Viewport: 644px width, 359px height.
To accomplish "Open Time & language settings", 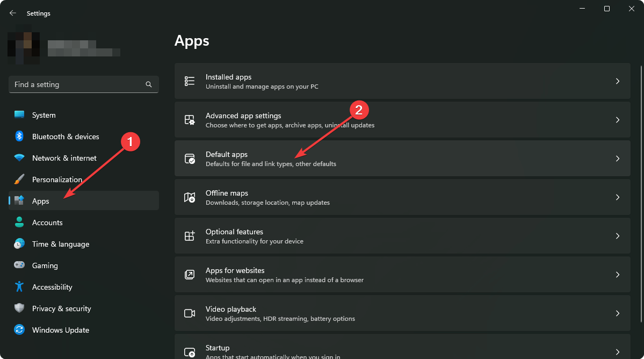I will [x=84, y=244].
